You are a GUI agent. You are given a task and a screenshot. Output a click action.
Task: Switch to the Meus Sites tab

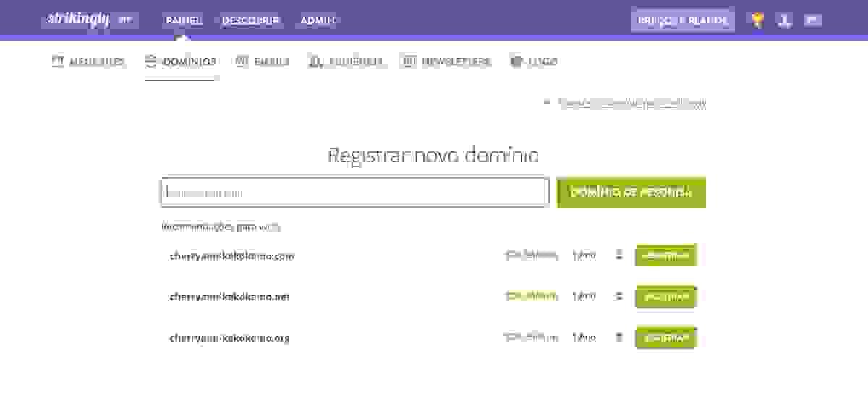coord(88,62)
